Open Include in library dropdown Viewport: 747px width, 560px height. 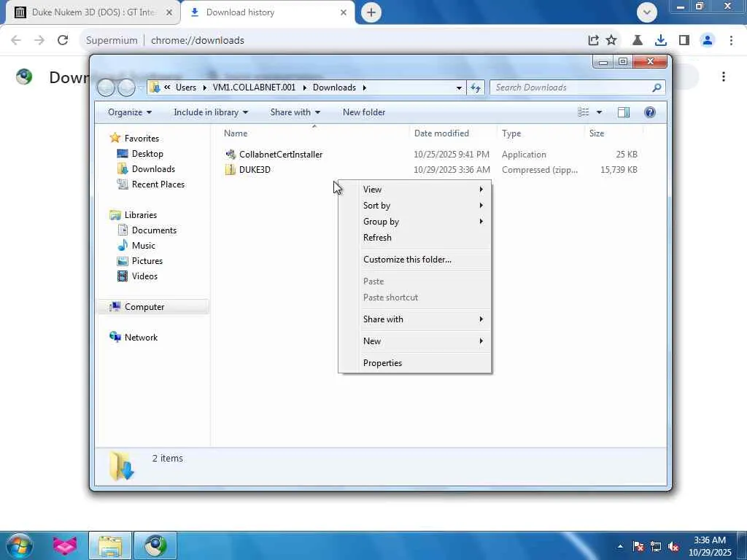click(211, 112)
